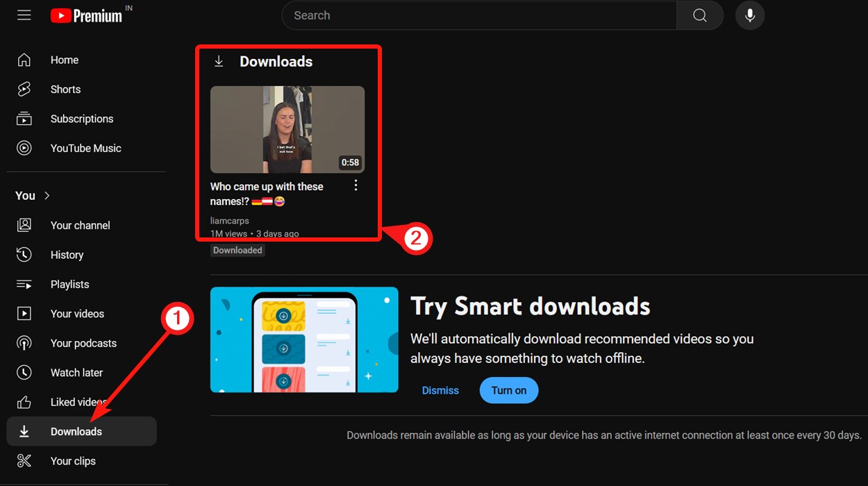Open the Watch later list
This screenshot has width=868, height=486.
(76, 372)
